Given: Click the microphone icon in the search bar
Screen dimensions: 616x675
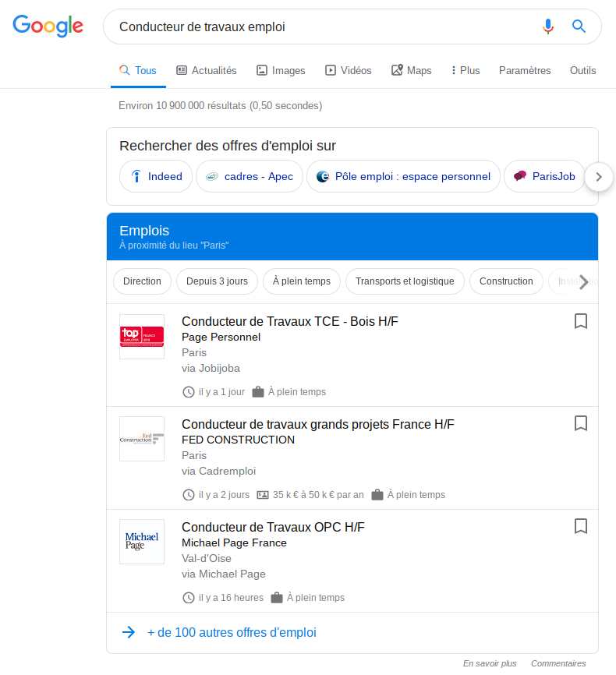Looking at the screenshot, I should [x=548, y=26].
